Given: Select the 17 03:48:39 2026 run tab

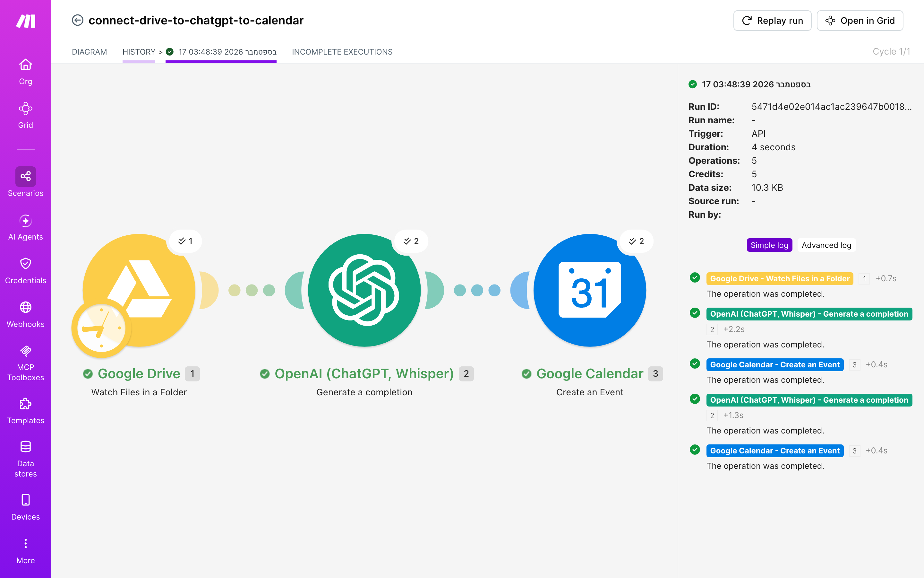Looking at the screenshot, I should coord(221,52).
